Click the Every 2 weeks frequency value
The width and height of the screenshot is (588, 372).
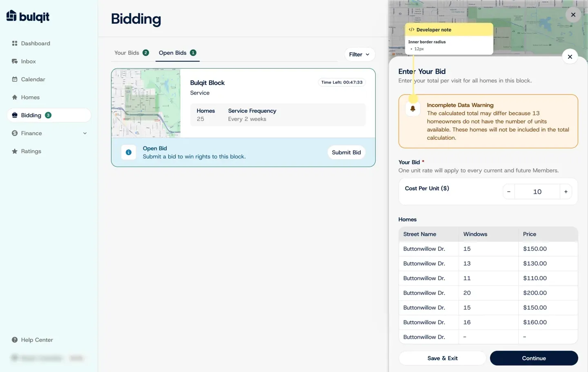coord(247,119)
